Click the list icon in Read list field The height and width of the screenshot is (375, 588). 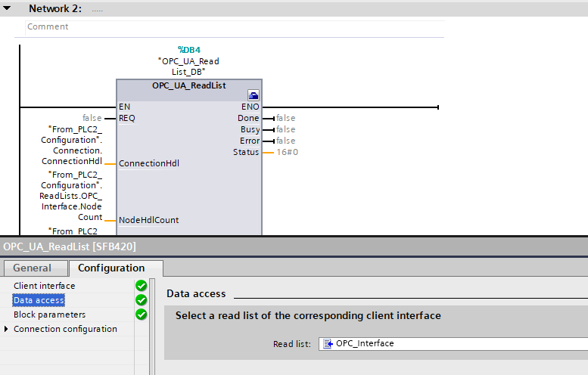[328, 343]
